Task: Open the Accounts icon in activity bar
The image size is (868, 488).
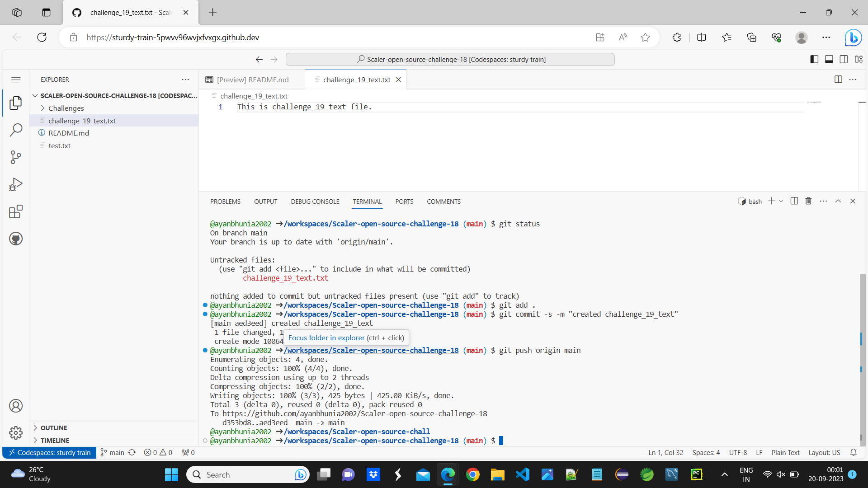Action: 16,405
